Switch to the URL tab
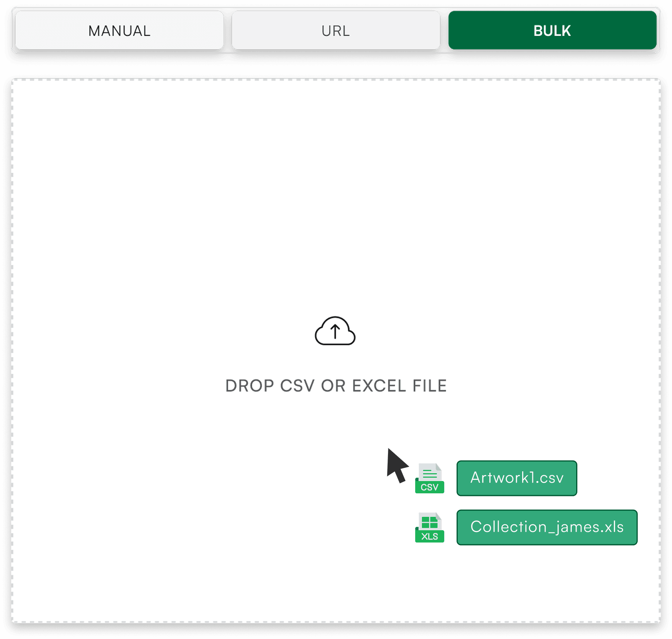The height and width of the screenshot is (639, 672). pyautogui.click(x=336, y=31)
